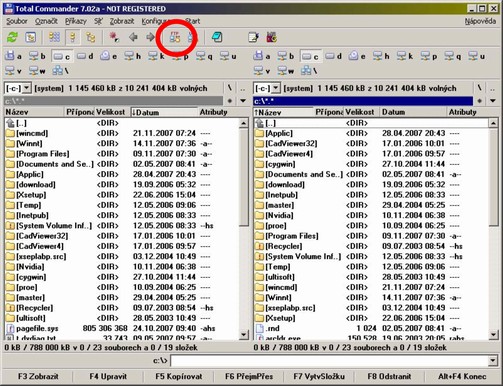
Task: Open Network Neighborhood backslash in left panel
Action: 61,70
